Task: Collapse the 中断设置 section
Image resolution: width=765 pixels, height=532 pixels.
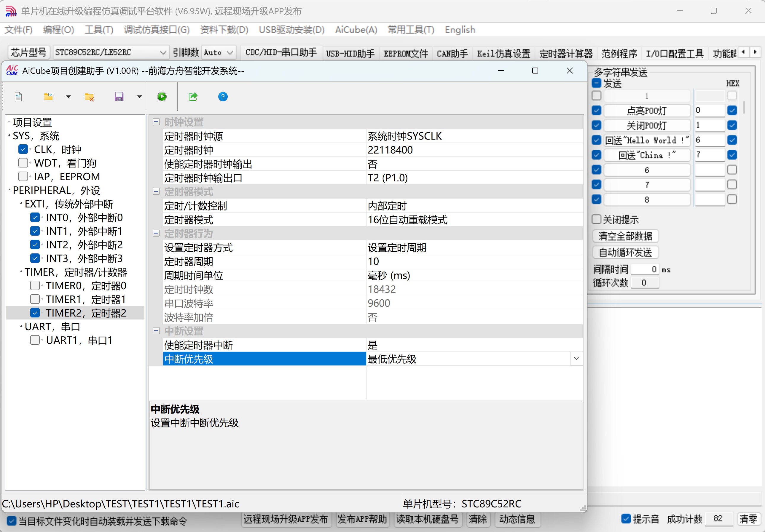Action: 156,331
